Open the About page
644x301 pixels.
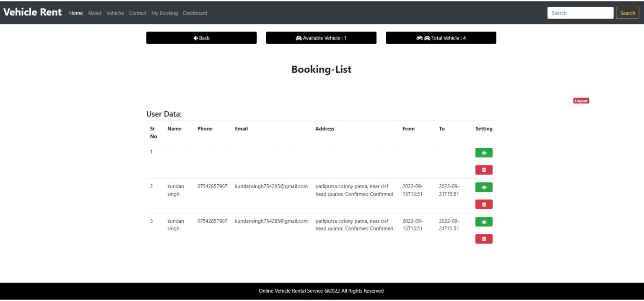(94, 13)
